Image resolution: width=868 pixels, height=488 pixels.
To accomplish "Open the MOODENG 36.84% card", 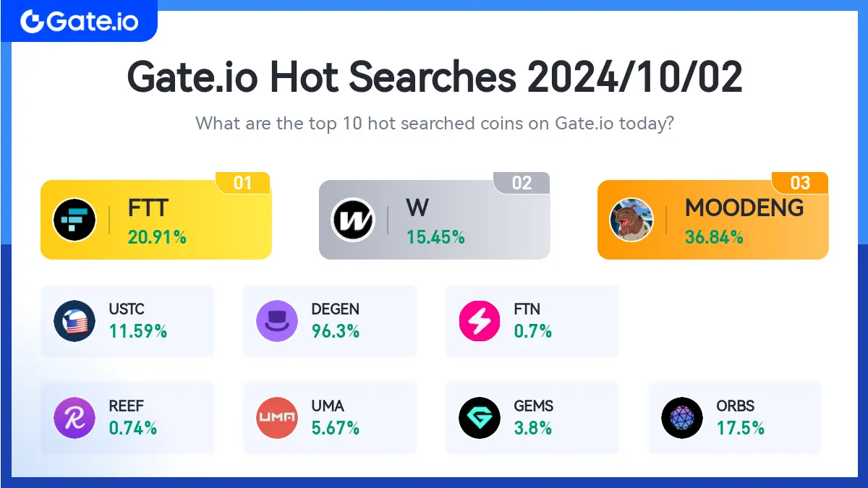I will [713, 220].
